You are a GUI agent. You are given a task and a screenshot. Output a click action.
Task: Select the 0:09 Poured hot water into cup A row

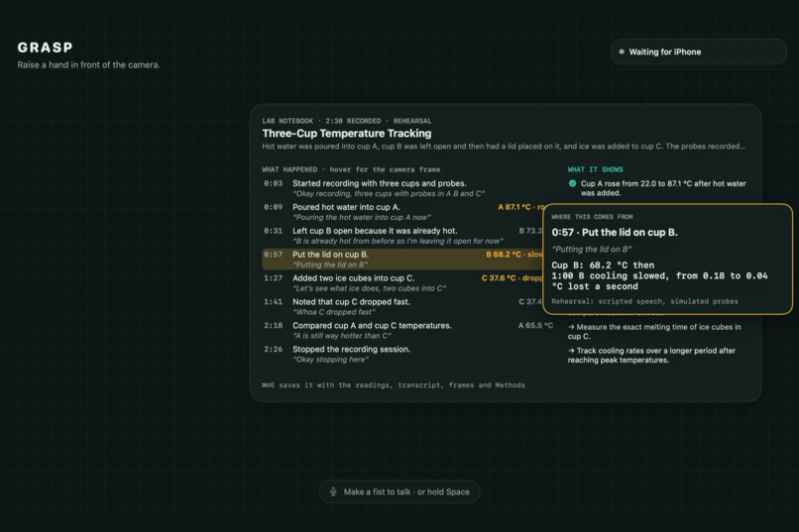click(x=402, y=212)
